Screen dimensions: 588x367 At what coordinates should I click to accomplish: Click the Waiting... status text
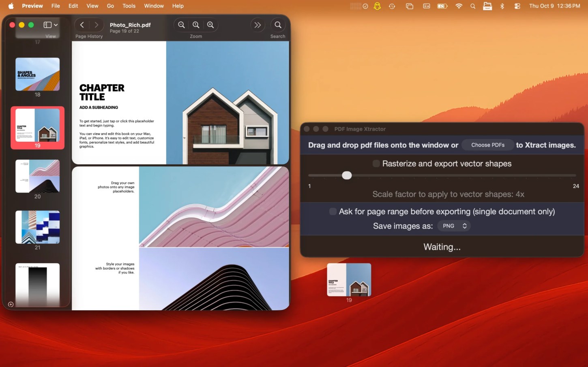pyautogui.click(x=442, y=247)
